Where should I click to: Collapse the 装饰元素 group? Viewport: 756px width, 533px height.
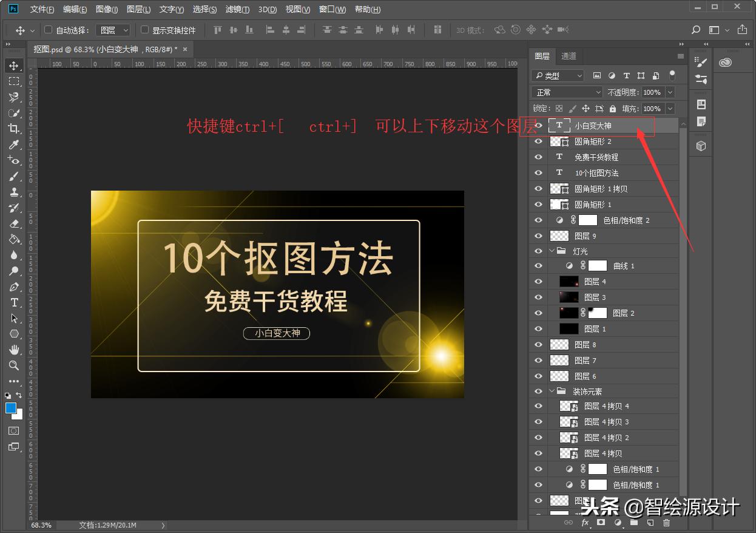(x=551, y=391)
